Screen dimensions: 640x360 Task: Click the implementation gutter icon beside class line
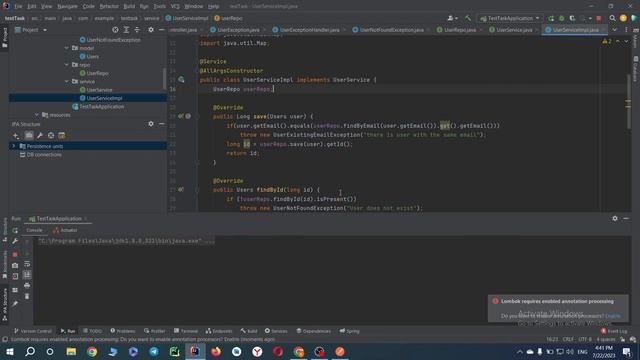click(x=181, y=80)
